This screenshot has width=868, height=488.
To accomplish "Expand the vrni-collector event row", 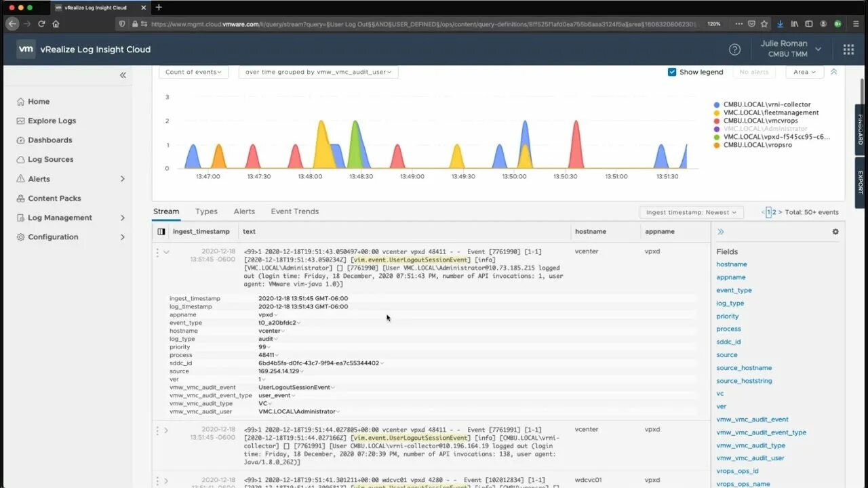I will point(166,430).
